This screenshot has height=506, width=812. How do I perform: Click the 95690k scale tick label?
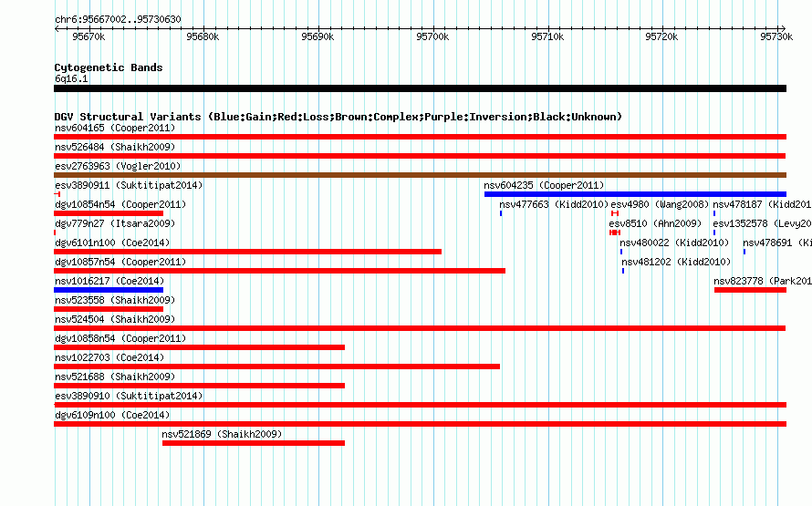click(318, 36)
